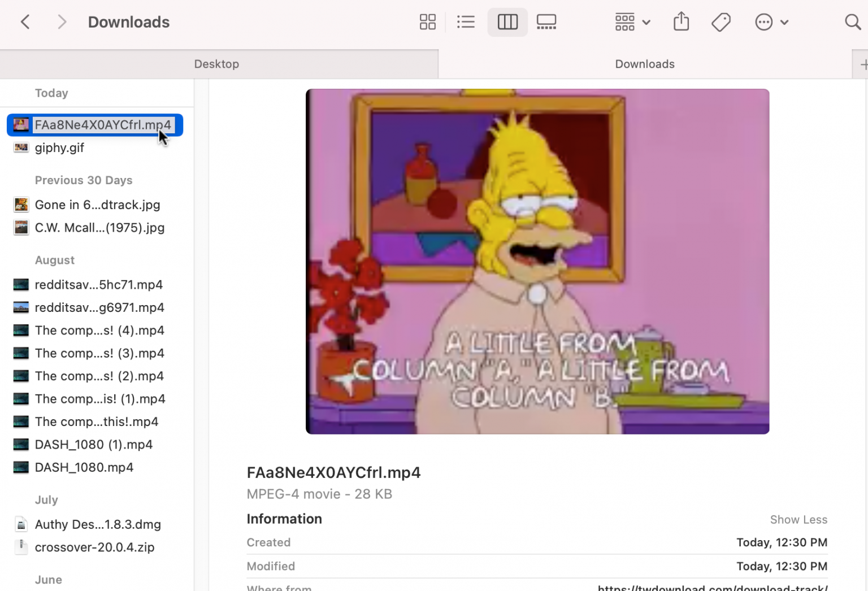Open the Share menu icon
The width and height of the screenshot is (868, 591).
pos(681,21)
